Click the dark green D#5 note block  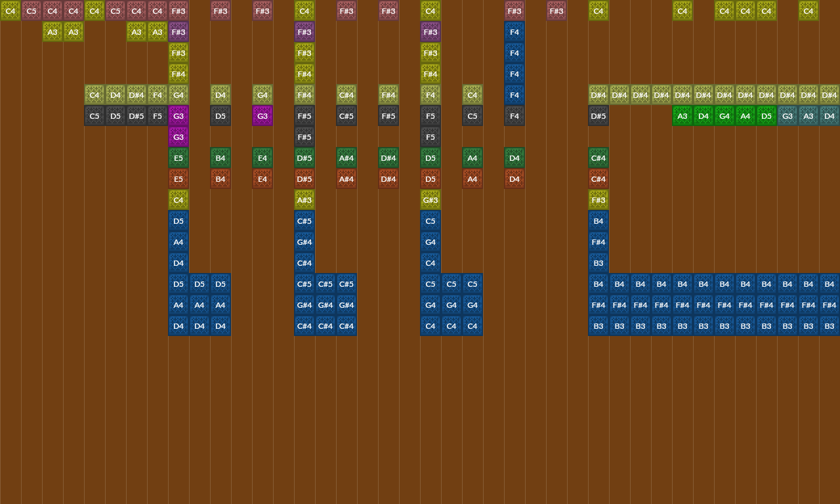tap(304, 158)
